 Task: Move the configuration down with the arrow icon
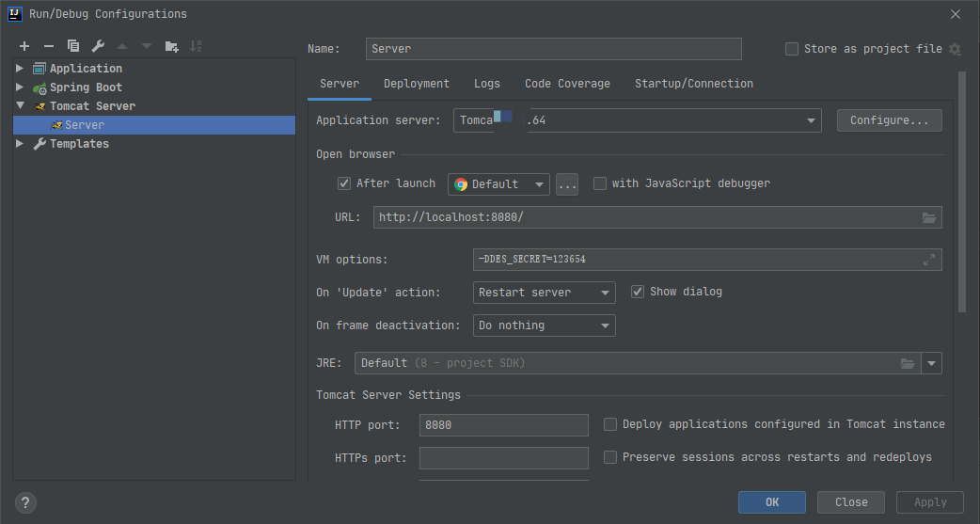coord(147,46)
